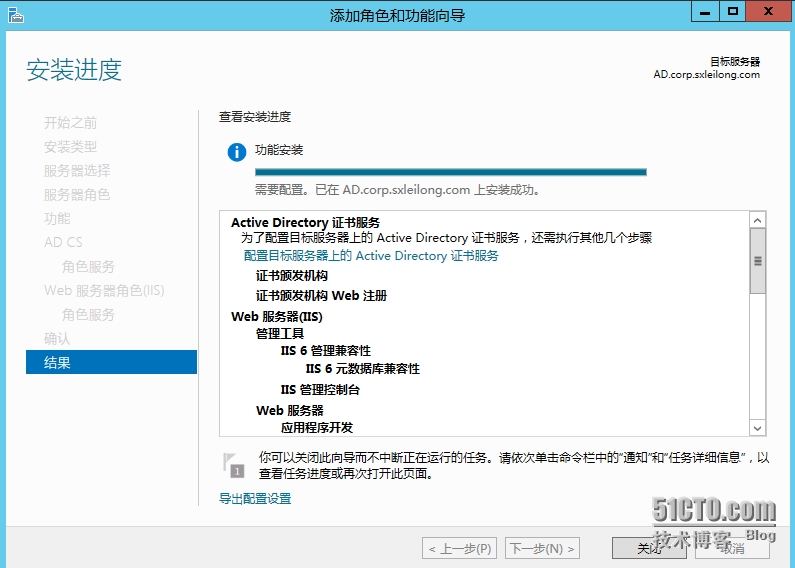The height and width of the screenshot is (568, 795).
Task: Click the wizard app icon in title bar
Action: click(16, 15)
